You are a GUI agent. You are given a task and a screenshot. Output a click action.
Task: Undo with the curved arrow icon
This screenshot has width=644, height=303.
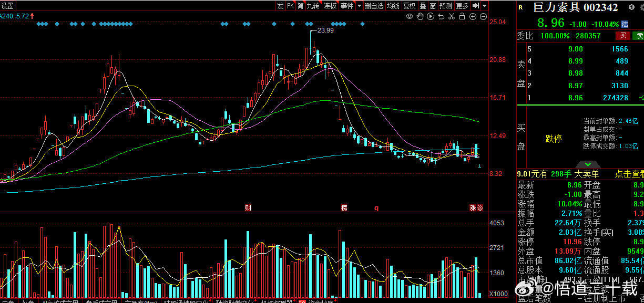point(441,17)
